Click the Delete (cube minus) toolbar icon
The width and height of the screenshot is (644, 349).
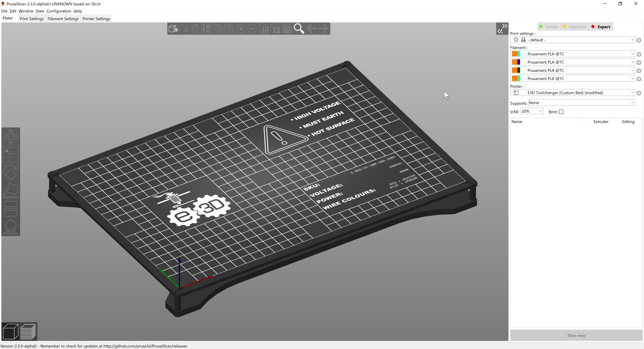[x=184, y=29]
